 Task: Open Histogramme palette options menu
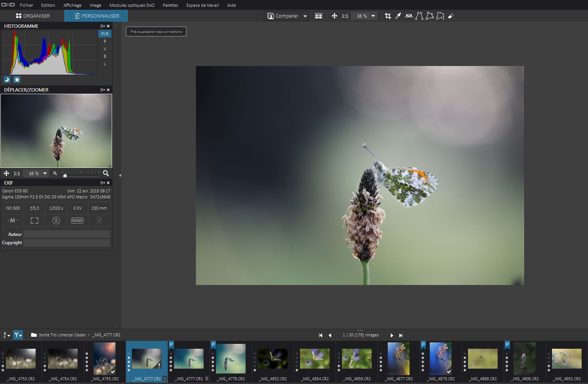click(102, 26)
